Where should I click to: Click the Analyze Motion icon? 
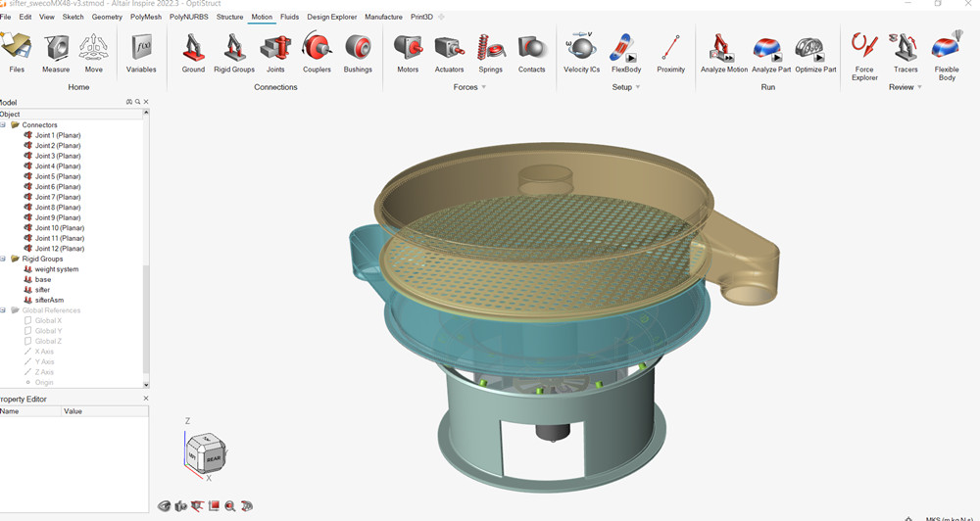pyautogui.click(x=723, y=48)
